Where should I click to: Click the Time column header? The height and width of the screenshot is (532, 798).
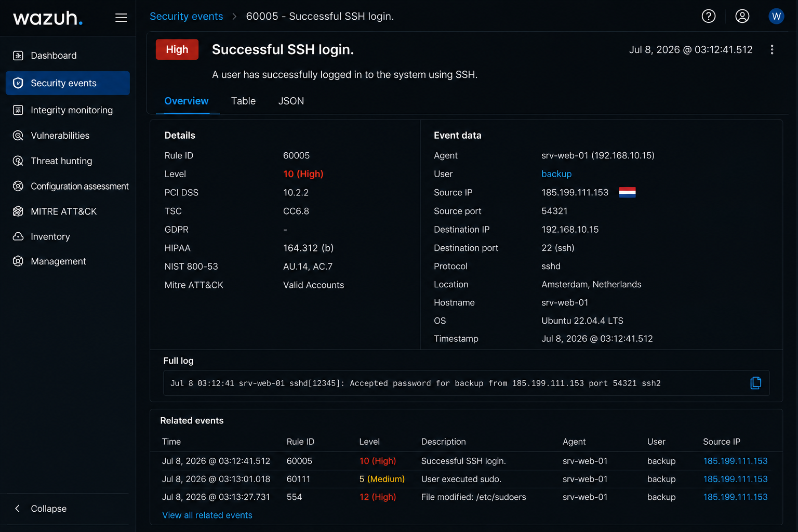(171, 442)
